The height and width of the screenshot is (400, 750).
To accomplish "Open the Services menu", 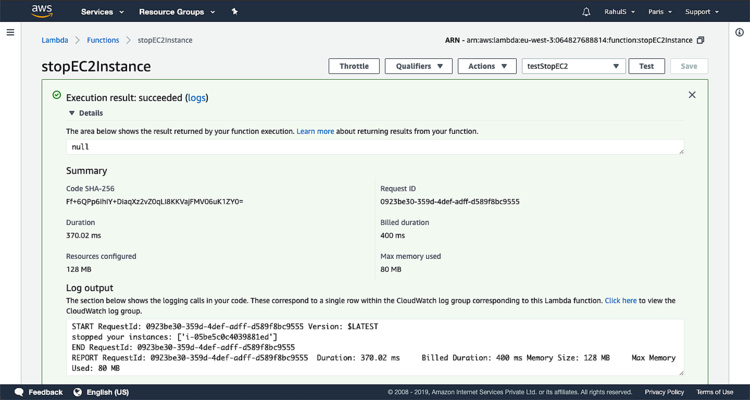I will (102, 12).
